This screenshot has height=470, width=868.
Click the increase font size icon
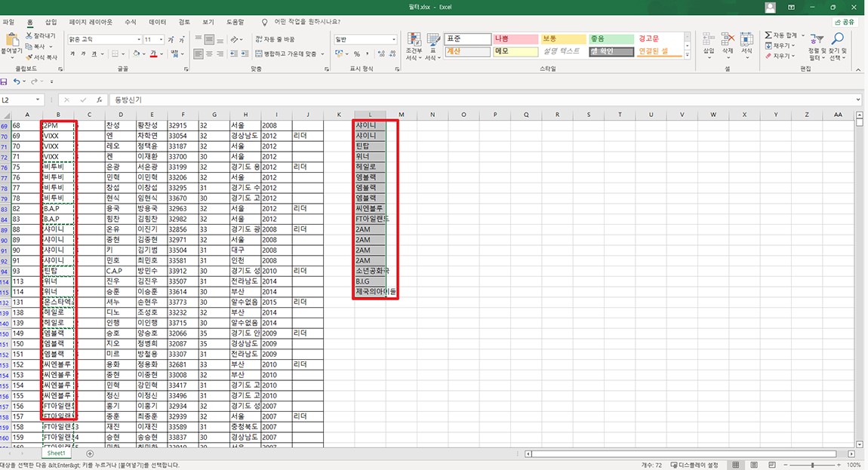tap(171, 39)
